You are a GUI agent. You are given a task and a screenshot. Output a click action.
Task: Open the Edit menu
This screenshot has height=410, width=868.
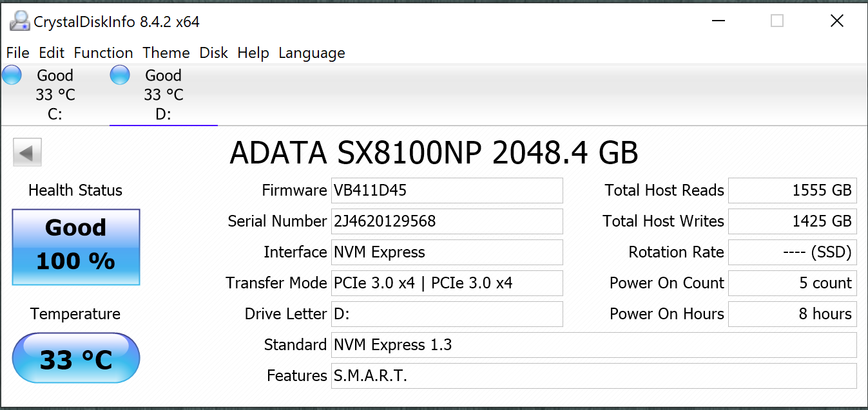point(52,53)
